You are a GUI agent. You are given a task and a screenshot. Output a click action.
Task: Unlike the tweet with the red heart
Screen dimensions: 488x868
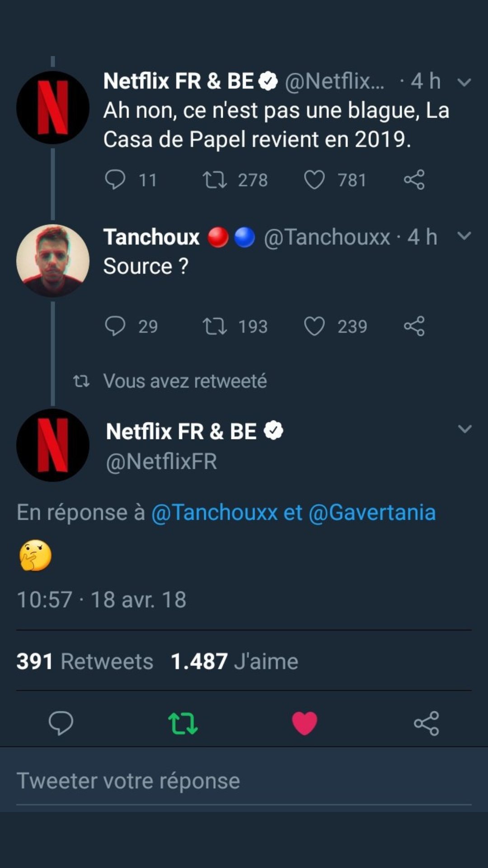(x=305, y=723)
